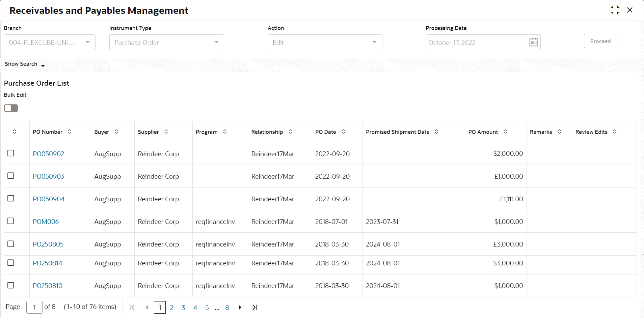The image size is (644, 318).
Task: Sort by PO Amount column
Action: click(505, 132)
